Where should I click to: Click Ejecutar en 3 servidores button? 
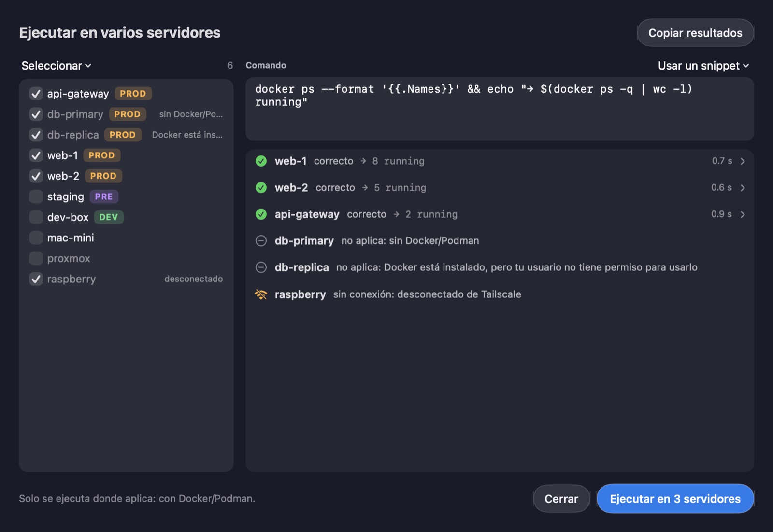click(x=675, y=499)
